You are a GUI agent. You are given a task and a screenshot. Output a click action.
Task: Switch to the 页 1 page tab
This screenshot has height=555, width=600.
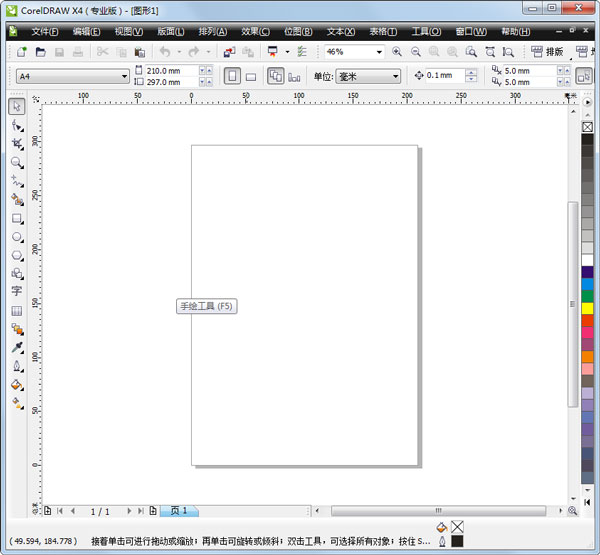point(179,511)
